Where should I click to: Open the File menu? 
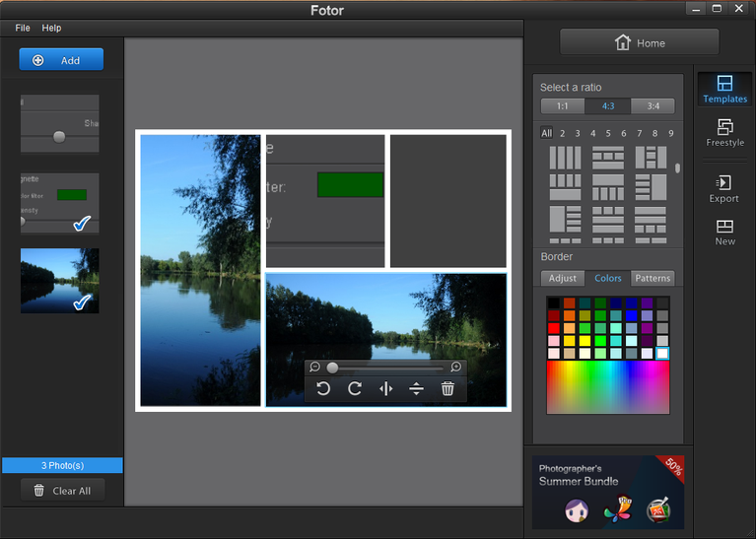pyautogui.click(x=23, y=29)
